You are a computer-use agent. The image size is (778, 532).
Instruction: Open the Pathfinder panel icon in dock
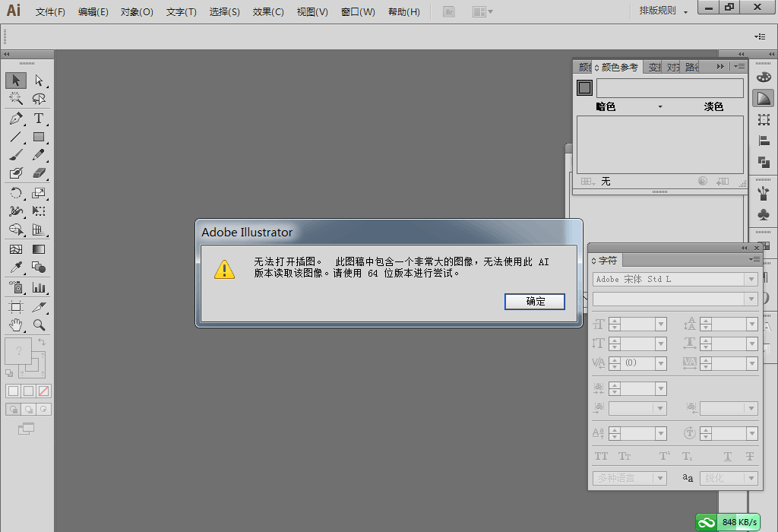click(x=764, y=162)
